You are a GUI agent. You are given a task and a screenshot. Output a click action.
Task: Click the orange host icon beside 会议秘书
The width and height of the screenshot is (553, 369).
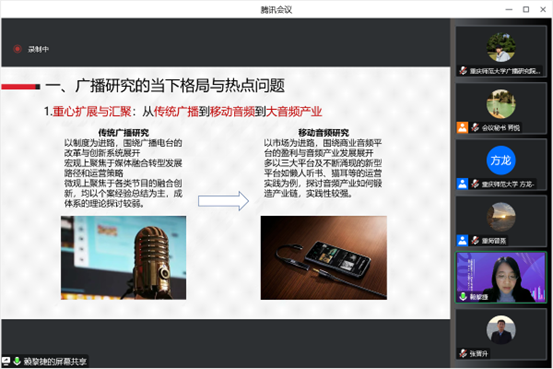(x=462, y=127)
